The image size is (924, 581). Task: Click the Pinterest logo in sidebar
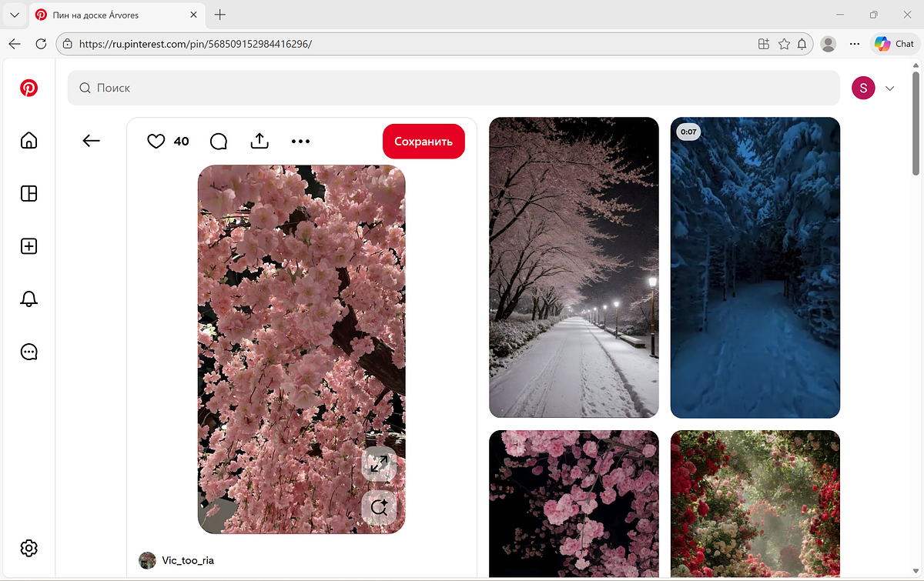28,88
